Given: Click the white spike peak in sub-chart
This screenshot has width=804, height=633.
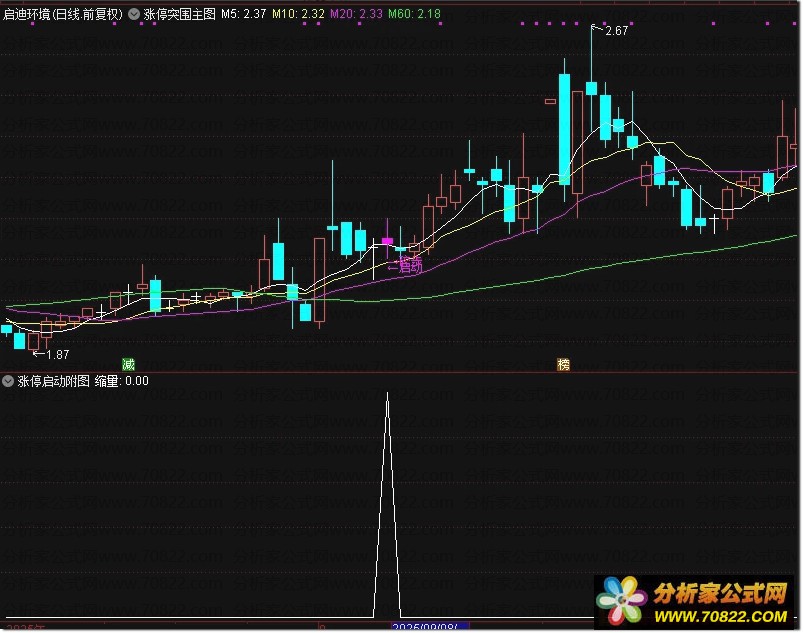Looking at the screenshot, I should (x=387, y=395).
